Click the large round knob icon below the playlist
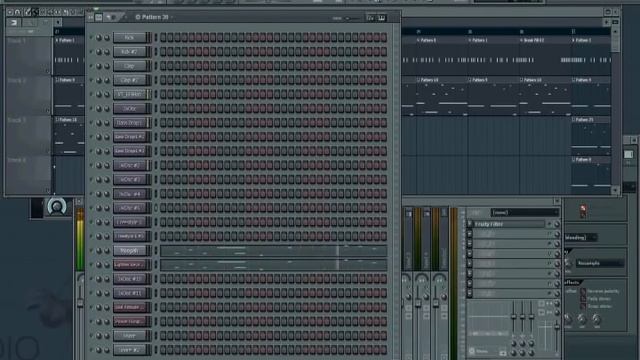This screenshot has height=360, width=640. 57,207
